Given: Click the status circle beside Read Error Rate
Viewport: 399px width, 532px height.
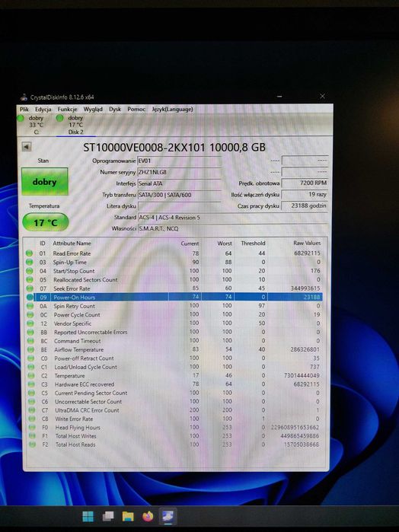Looking at the screenshot, I should coord(29,253).
